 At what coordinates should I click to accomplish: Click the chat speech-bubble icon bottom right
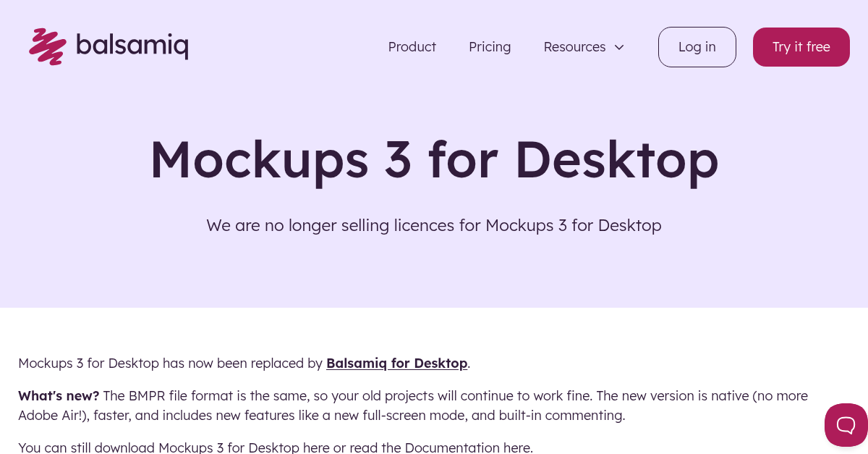(x=846, y=425)
